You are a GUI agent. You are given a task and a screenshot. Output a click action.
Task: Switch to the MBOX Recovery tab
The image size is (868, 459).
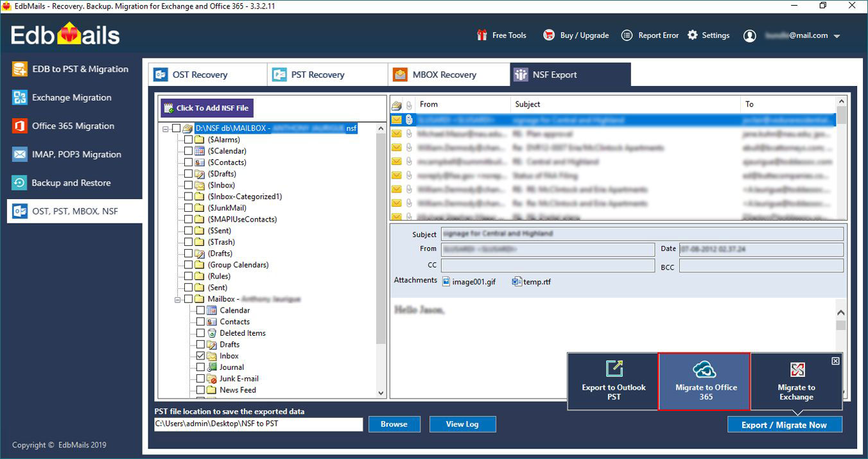[448, 74]
